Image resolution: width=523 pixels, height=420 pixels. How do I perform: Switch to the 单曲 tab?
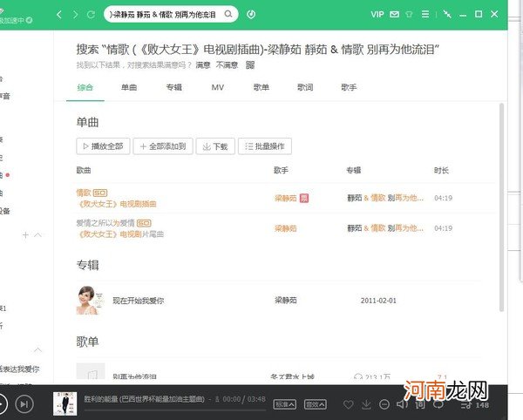129,87
